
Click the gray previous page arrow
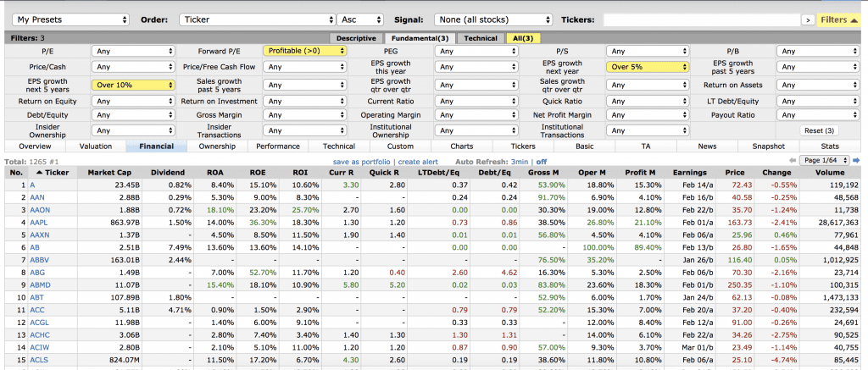(793, 160)
